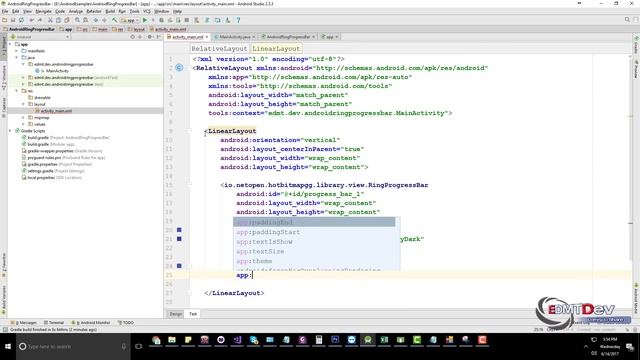Click the LinearLayout breadcrumb
This screenshot has height=360, width=640.
276,49
